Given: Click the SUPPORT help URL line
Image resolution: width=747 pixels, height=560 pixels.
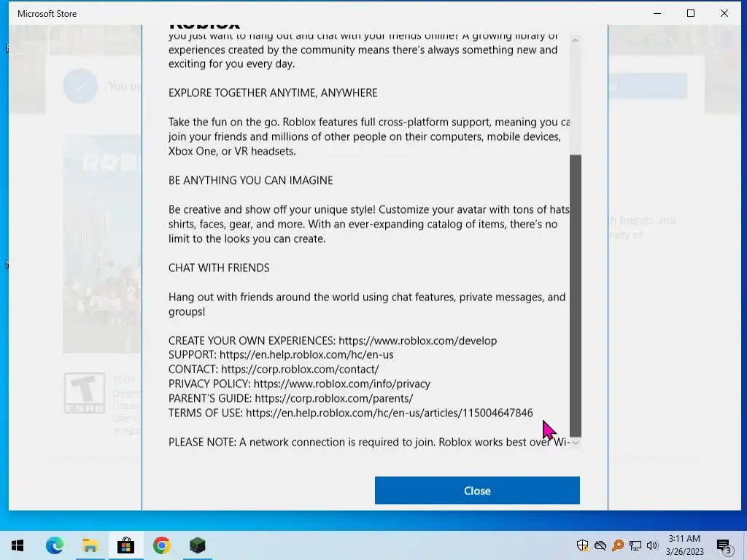Looking at the screenshot, I should tap(281, 355).
